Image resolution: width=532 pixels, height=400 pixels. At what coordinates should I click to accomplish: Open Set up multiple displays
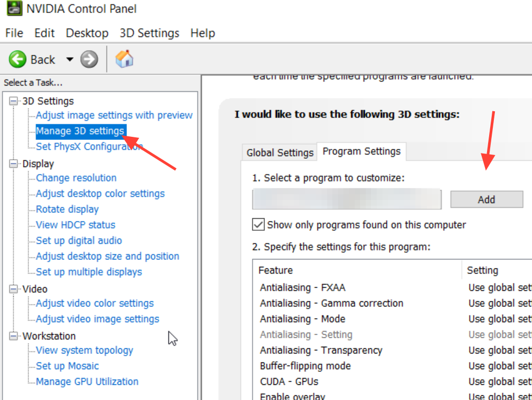tap(89, 272)
